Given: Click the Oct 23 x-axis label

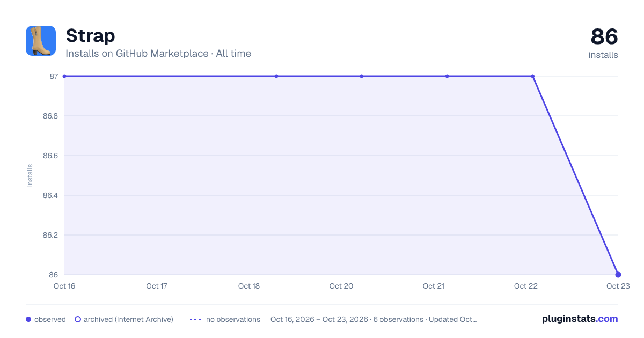Looking at the screenshot, I should coord(617,286).
